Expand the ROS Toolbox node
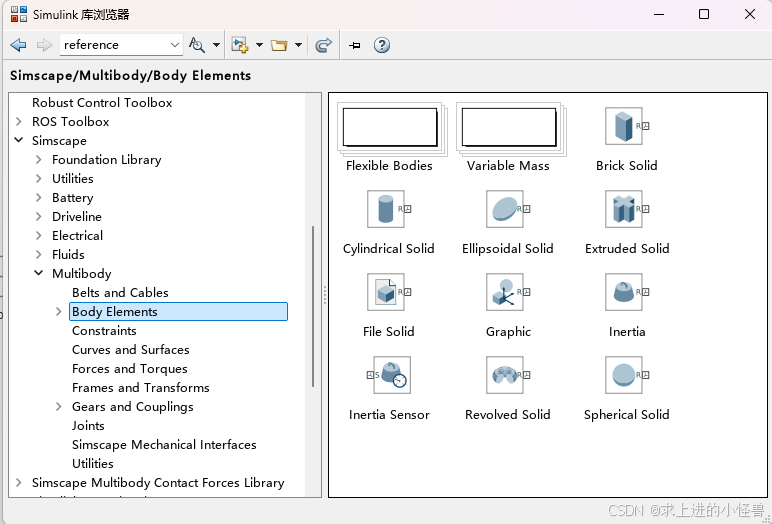772x524 pixels. pyautogui.click(x=19, y=121)
